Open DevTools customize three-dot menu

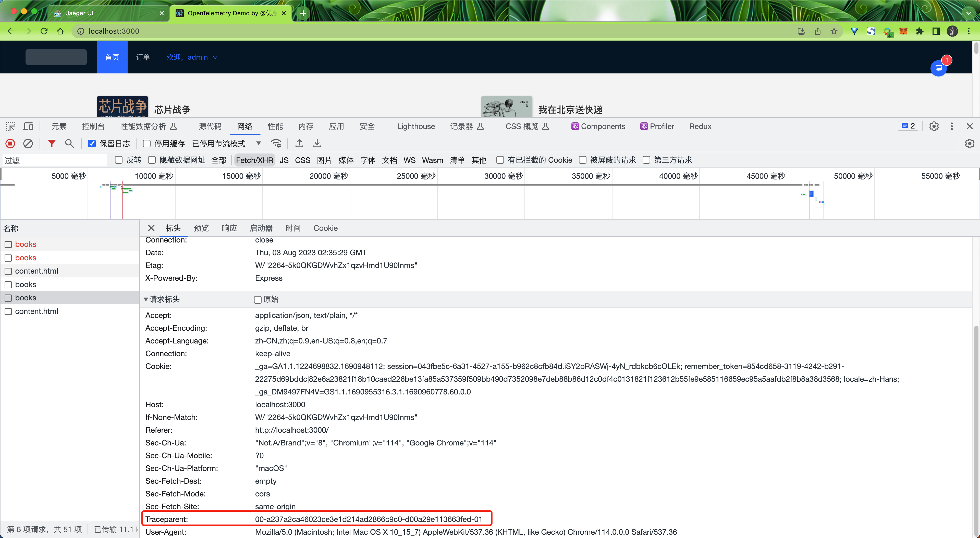[952, 126]
